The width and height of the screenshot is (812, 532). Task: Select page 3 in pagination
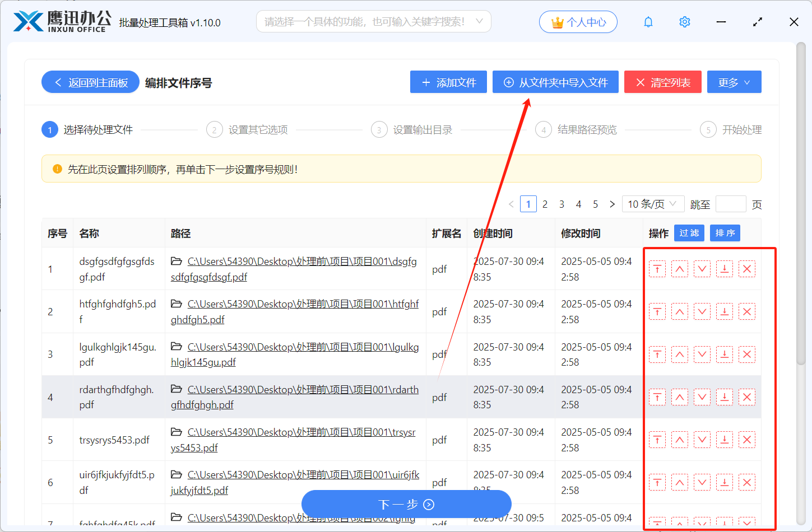point(562,204)
